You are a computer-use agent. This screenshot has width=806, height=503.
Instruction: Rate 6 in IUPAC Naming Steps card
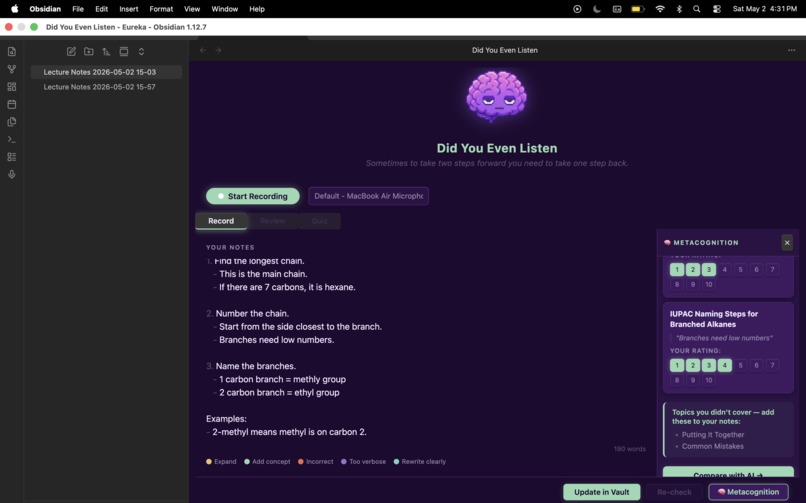click(x=757, y=365)
